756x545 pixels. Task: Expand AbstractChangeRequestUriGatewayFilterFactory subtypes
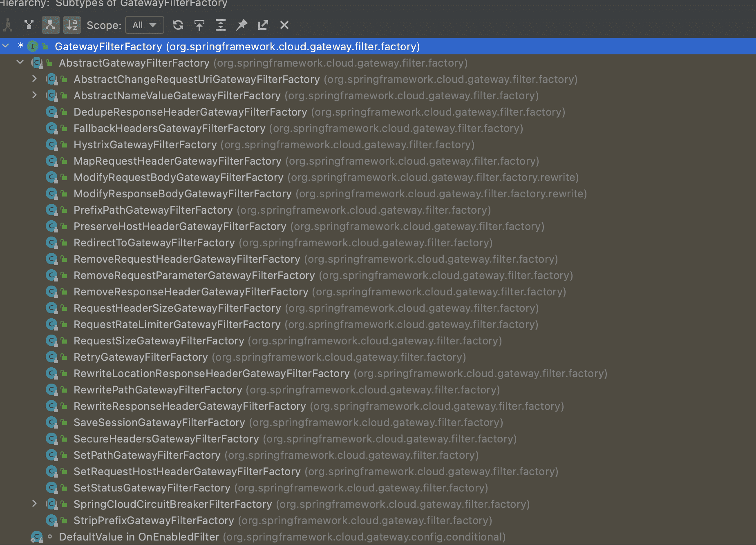[x=35, y=79]
